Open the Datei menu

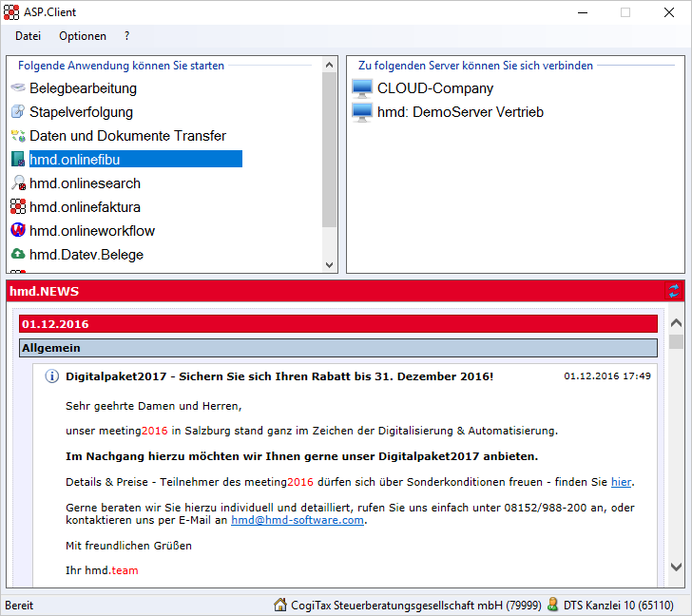pos(28,36)
